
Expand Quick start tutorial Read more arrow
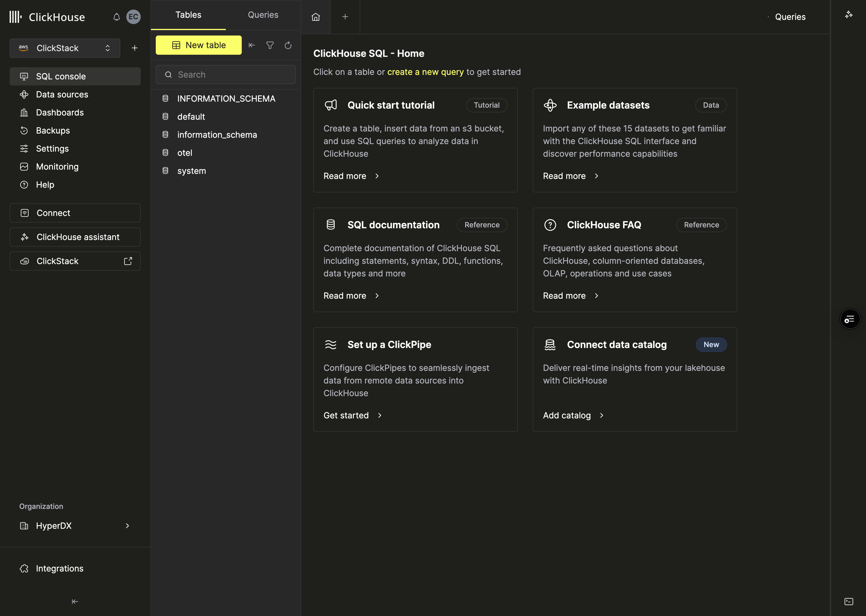[x=377, y=176]
